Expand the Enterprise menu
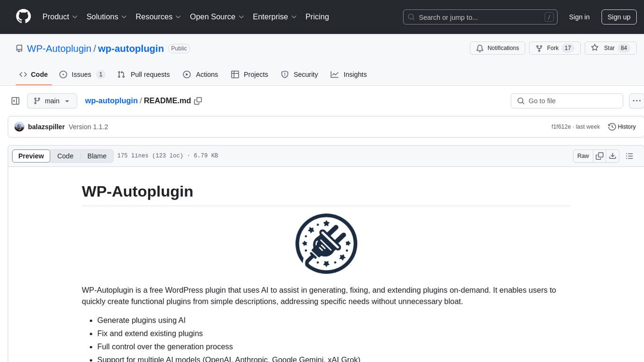Viewport: 644px width, 362px height. point(275,17)
